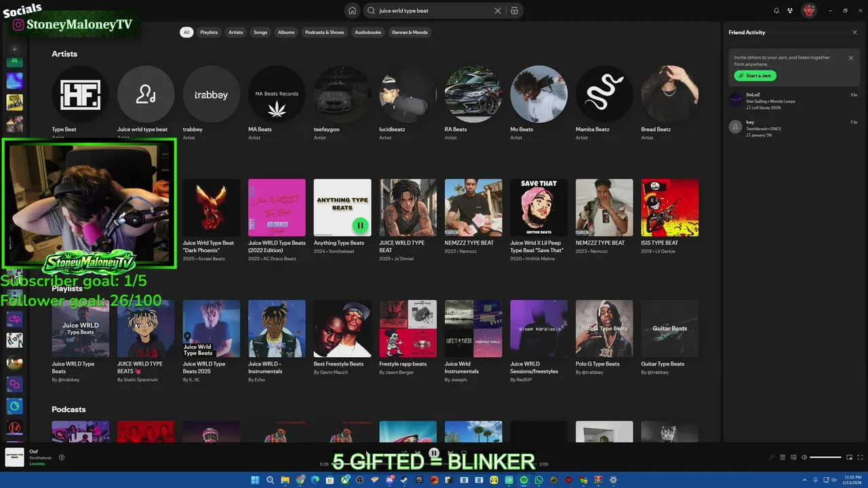Viewport: 868px width, 488px height.
Task: Click the search input field
Action: 434,11
